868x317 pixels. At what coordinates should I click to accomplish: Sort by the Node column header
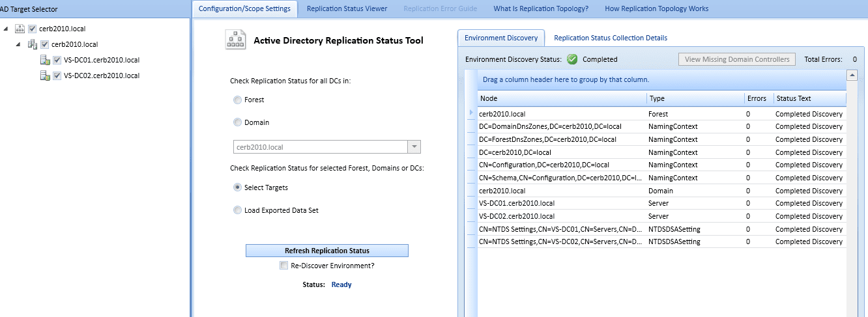point(562,98)
